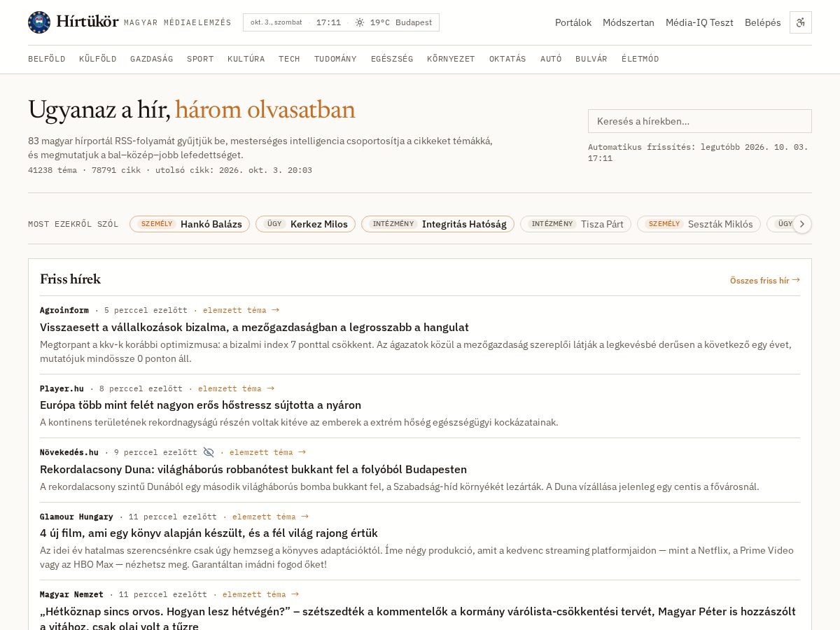Screen dimensions: 840x630
Task: Open the Autó category
Action: (551, 59)
